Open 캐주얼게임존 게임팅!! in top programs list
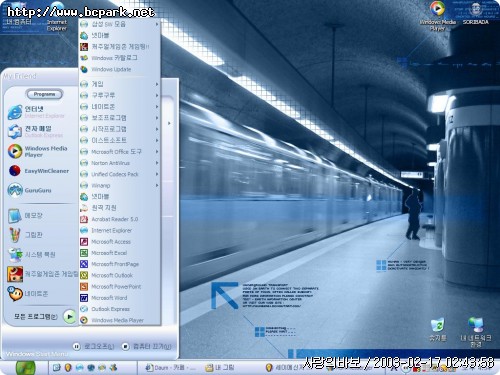 pos(114,47)
